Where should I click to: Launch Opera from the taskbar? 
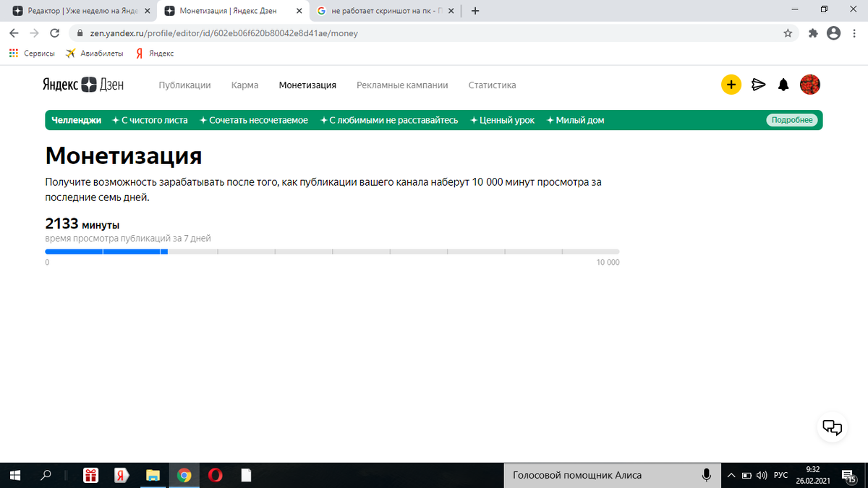[214, 475]
